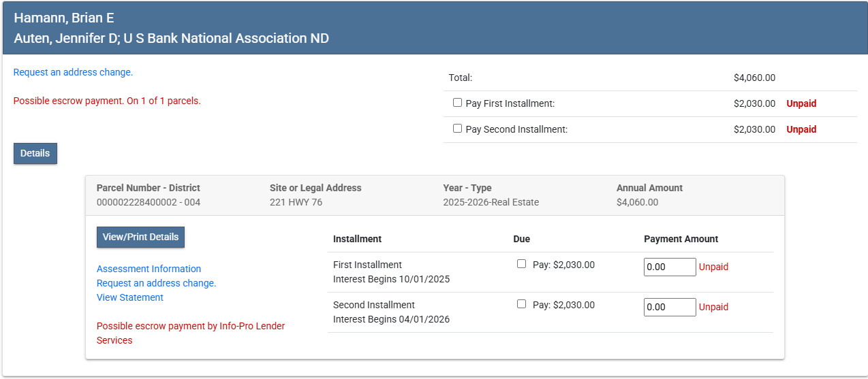The height and width of the screenshot is (379, 868).
Task: Click the site address 221 HWY 76
Action: tap(296, 202)
